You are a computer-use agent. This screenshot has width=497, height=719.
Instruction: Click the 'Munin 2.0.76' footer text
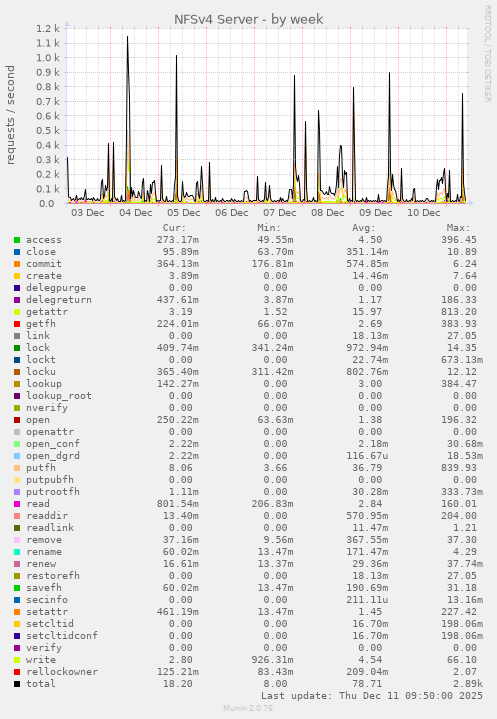(248, 708)
